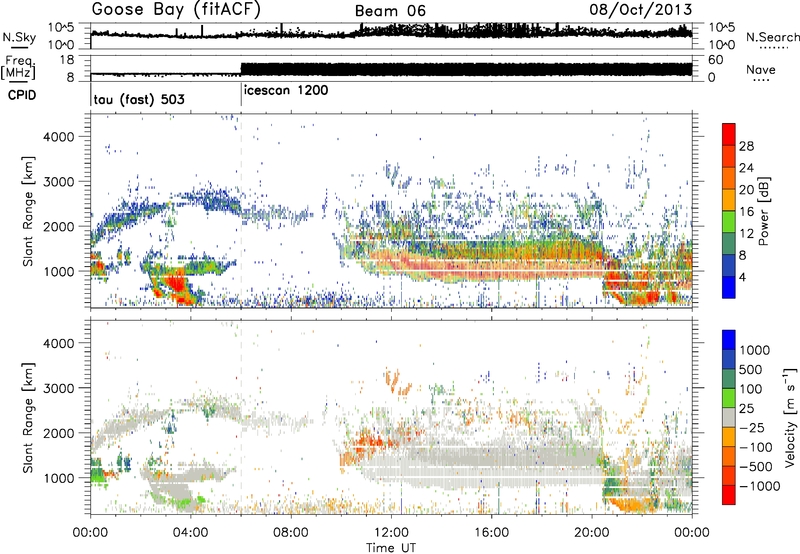Click the '12:00' time axis tick label
Screen dimensions: 800x554
click(x=391, y=533)
